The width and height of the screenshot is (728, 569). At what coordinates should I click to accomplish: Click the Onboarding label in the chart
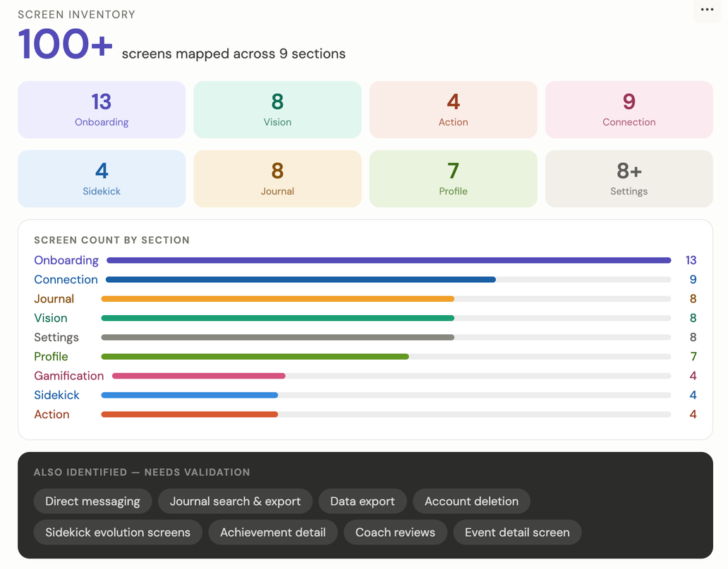click(x=66, y=260)
